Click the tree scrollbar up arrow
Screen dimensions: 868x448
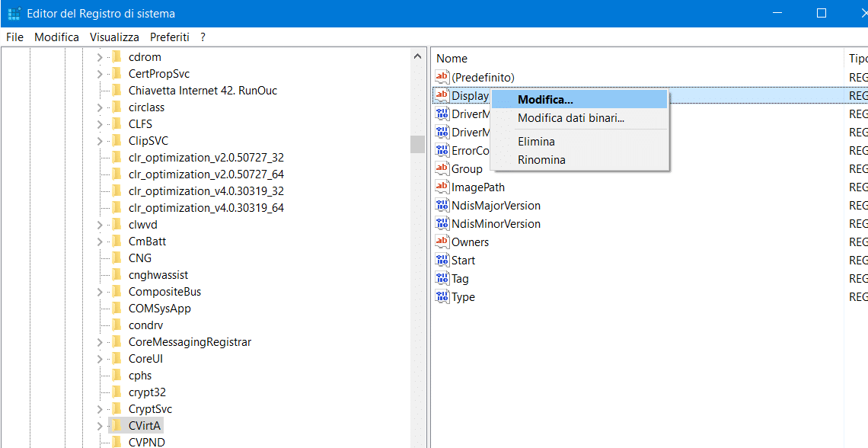(417, 56)
